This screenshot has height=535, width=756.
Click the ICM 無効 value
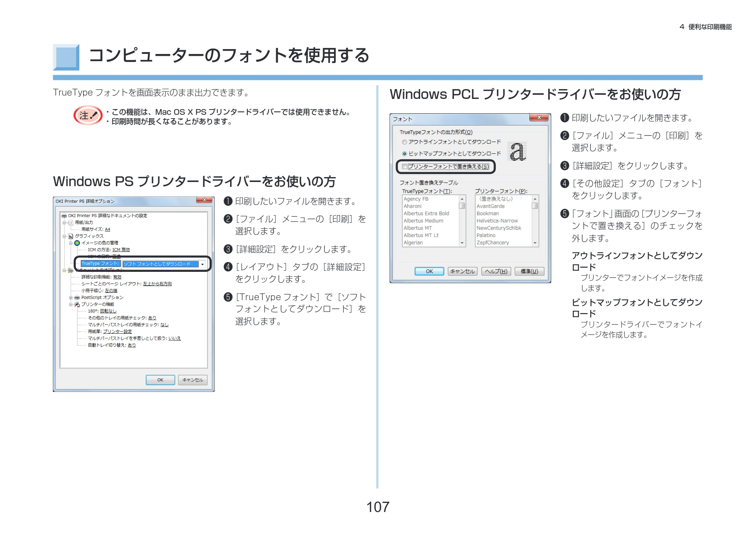pyautogui.click(x=121, y=250)
